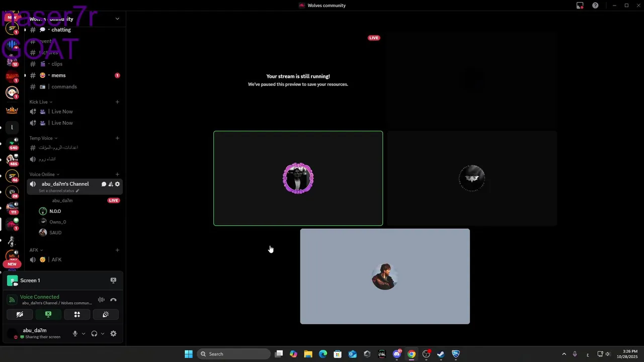The width and height of the screenshot is (644, 362).
Task: Mute the microphone in user panel
Action: click(x=75, y=333)
